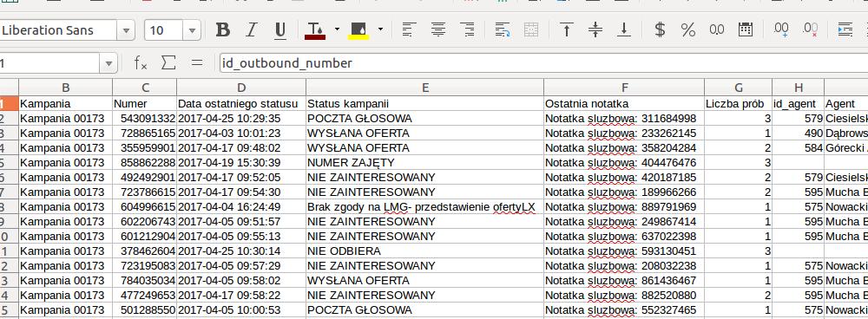Toggle wrap text in cell
The width and height of the screenshot is (868, 319).
click(502, 29)
